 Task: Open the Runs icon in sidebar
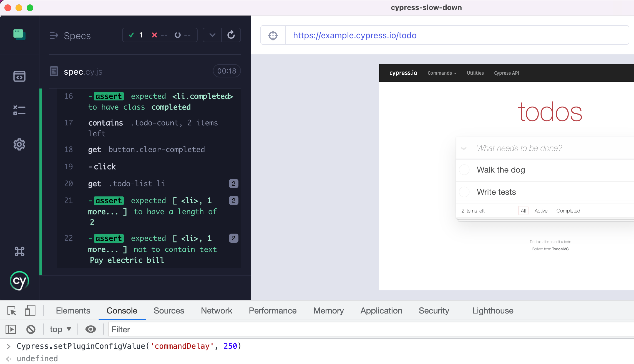click(x=19, y=110)
